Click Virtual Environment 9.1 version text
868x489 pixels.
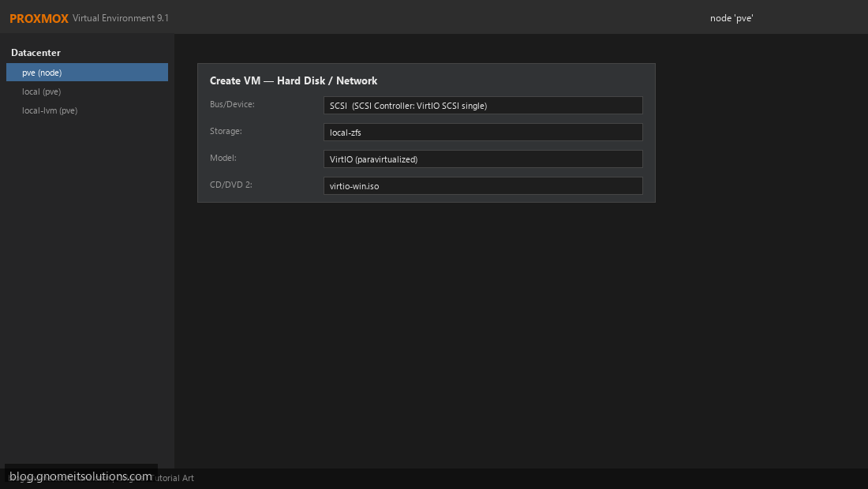121,18
